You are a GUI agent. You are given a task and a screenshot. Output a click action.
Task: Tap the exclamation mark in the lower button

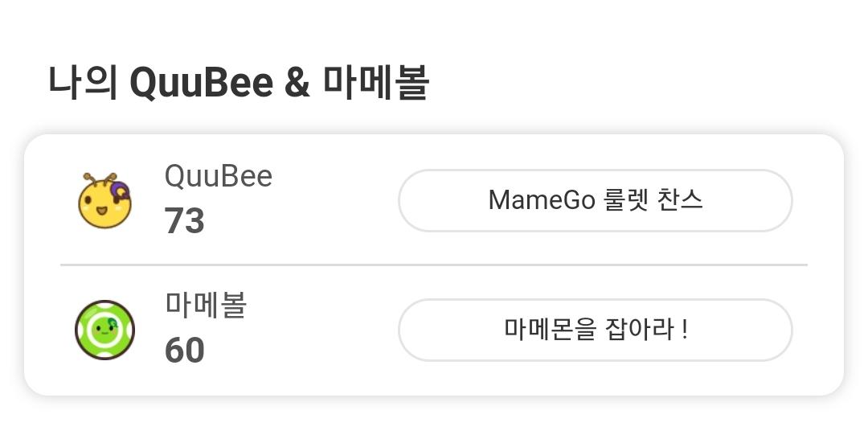pos(684,330)
